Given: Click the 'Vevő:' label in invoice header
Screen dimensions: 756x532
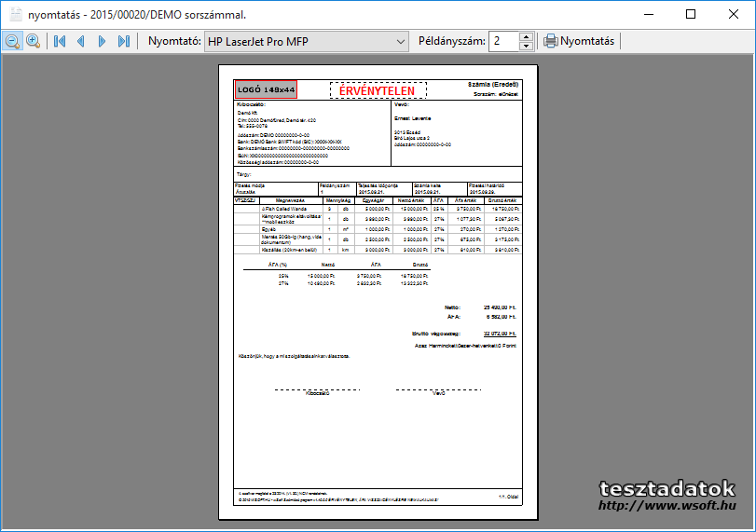Looking at the screenshot, I should pos(402,104).
